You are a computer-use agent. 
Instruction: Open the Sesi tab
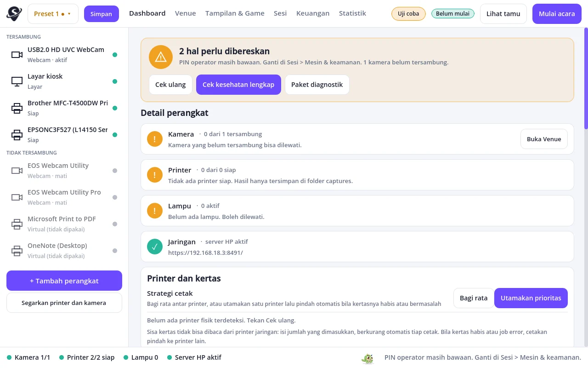click(280, 13)
